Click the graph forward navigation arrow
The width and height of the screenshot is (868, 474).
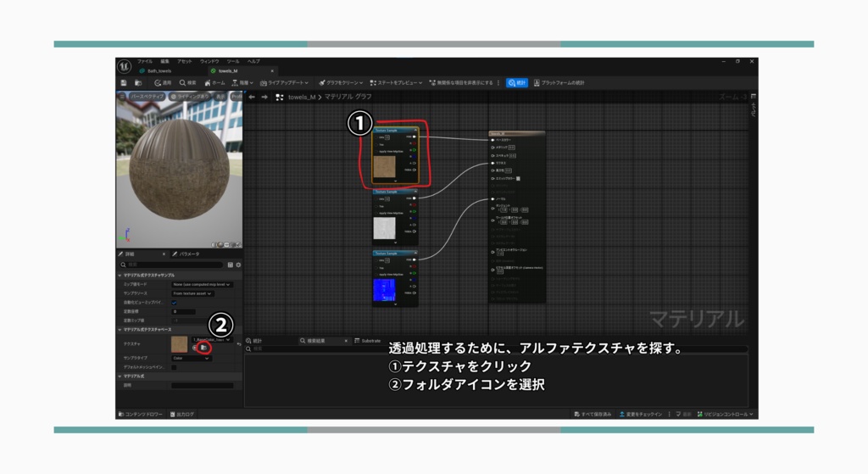click(264, 97)
